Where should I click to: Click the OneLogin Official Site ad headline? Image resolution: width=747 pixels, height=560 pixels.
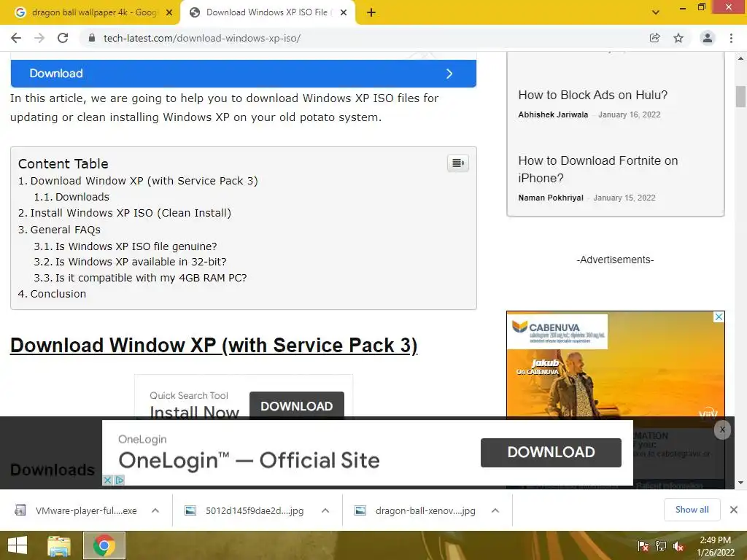(249, 461)
